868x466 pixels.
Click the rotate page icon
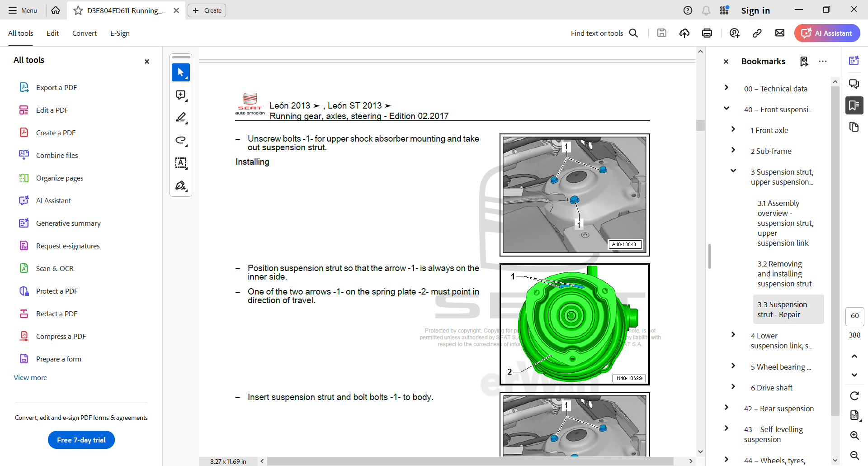(854, 396)
